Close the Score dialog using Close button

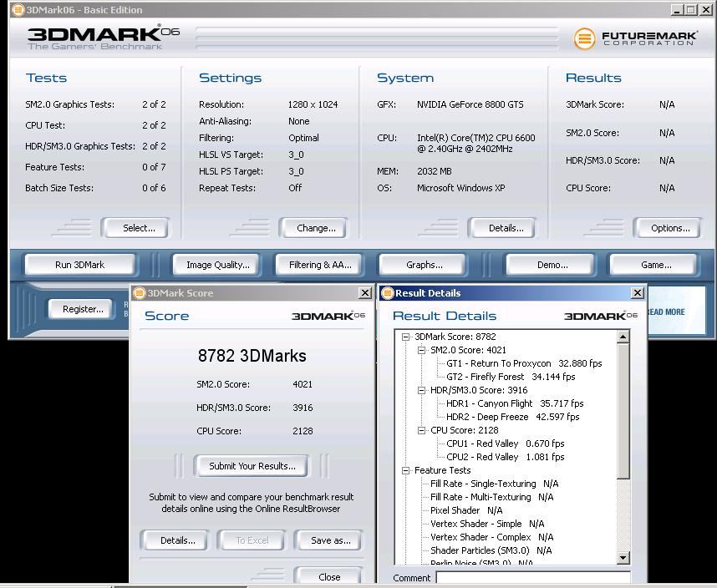(x=328, y=576)
